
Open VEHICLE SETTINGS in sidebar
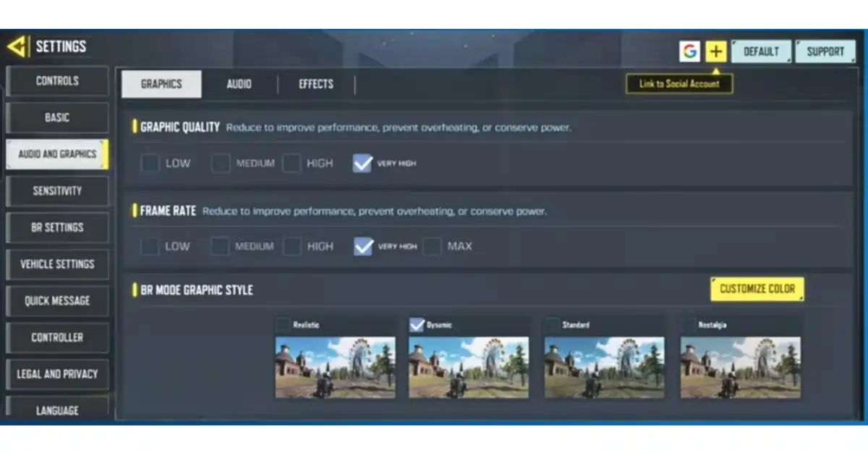pyautogui.click(x=57, y=264)
